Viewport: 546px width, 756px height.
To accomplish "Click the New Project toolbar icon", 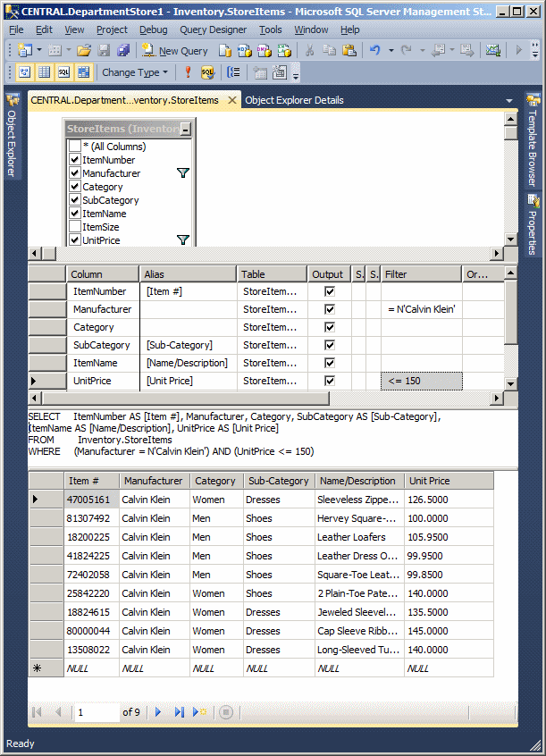I will [24, 50].
